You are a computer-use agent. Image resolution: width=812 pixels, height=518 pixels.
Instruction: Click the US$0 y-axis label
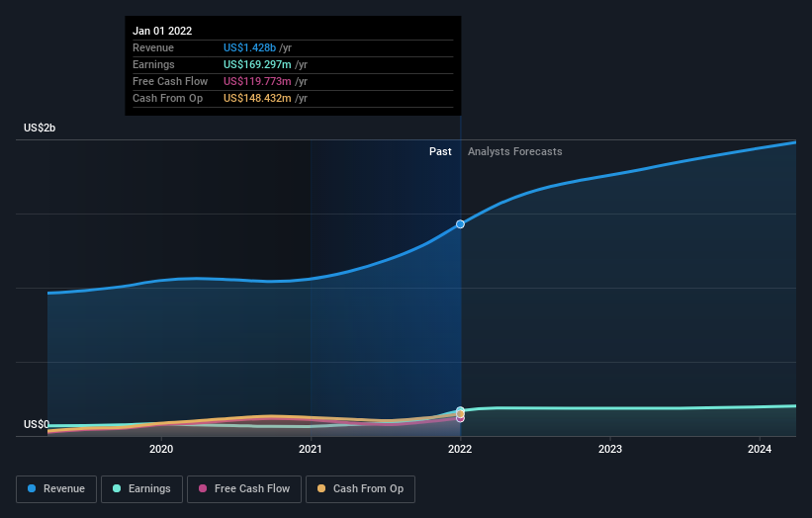[x=37, y=424]
